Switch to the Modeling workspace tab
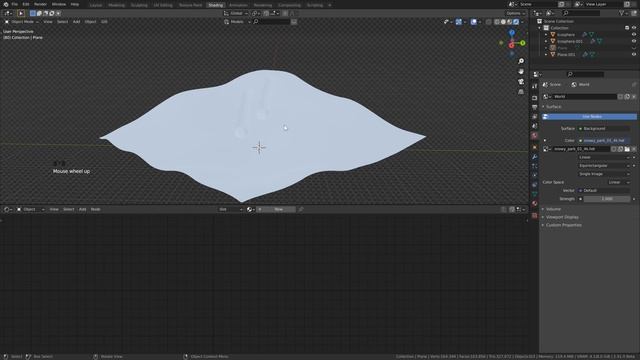Screen dimensions: 640x360 [x=117, y=5]
